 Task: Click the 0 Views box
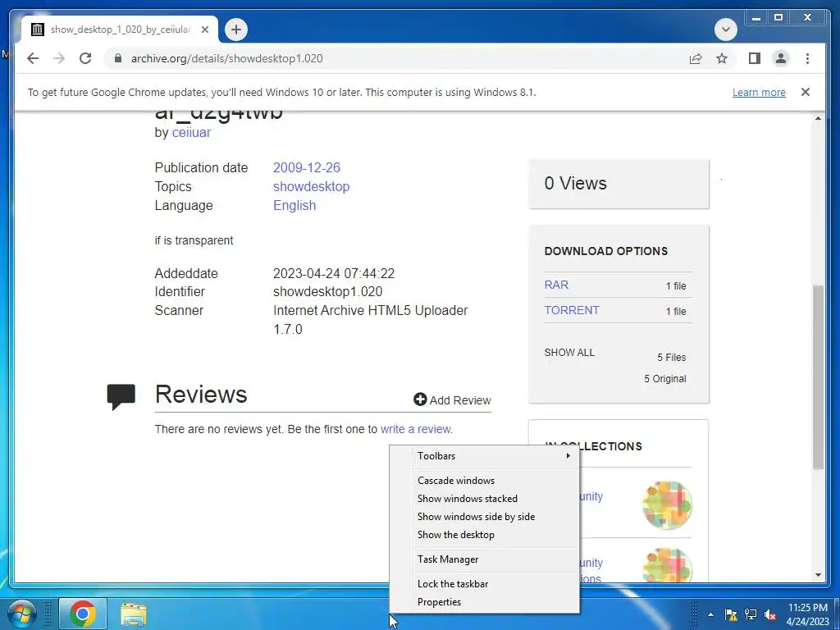(619, 184)
